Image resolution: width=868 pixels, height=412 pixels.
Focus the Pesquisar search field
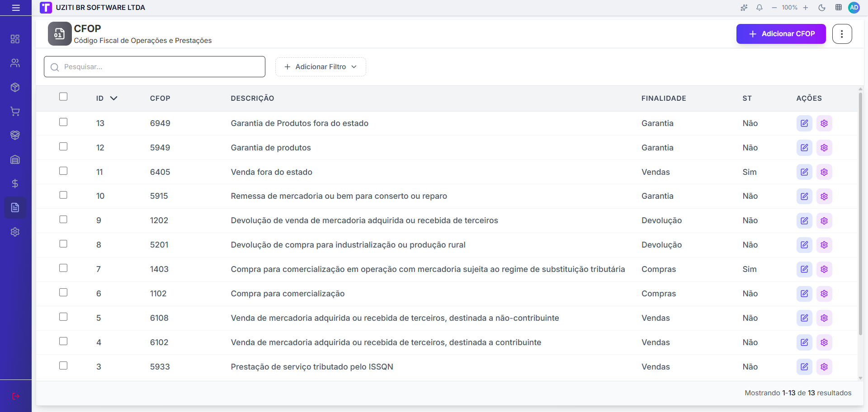pos(155,67)
